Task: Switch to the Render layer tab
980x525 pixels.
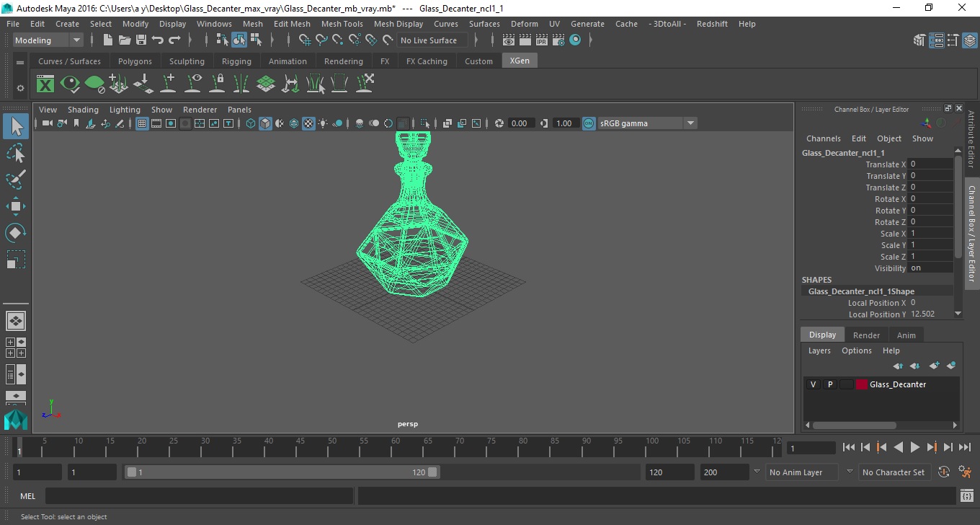Action: (866, 335)
